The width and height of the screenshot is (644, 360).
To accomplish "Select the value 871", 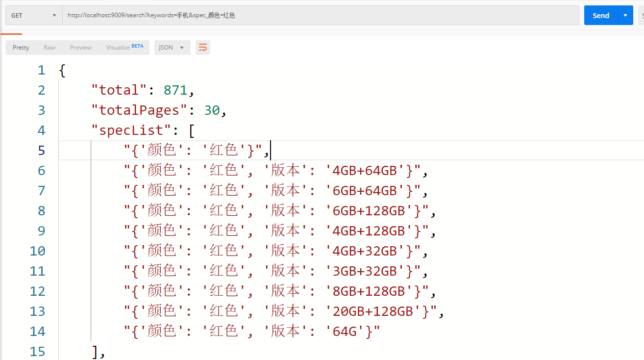I will pos(175,90).
